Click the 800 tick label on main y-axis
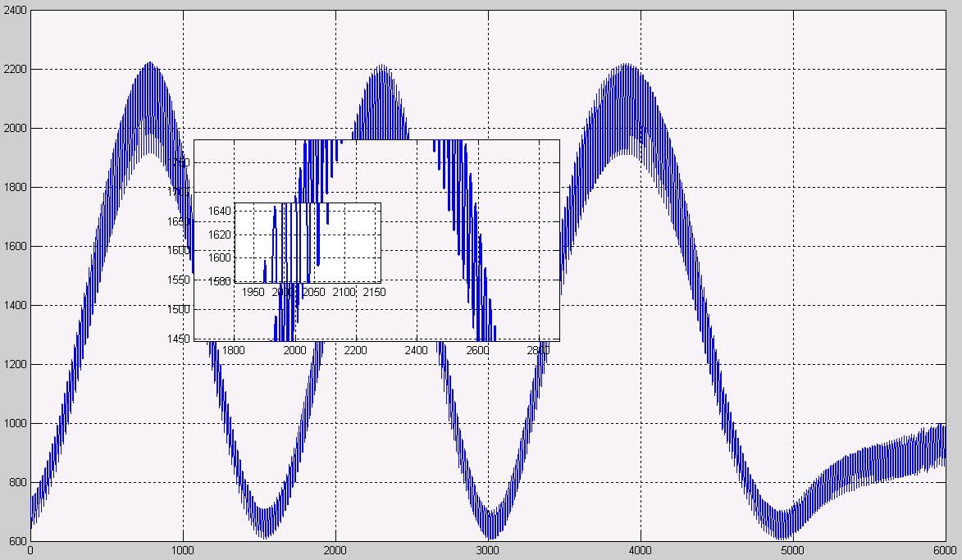The height and width of the screenshot is (560, 962). point(18,483)
